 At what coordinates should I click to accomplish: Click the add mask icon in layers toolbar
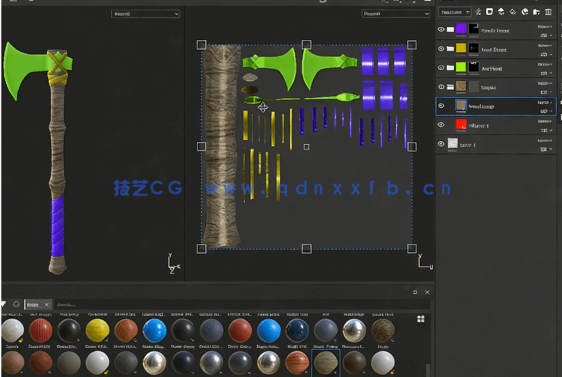click(490, 12)
